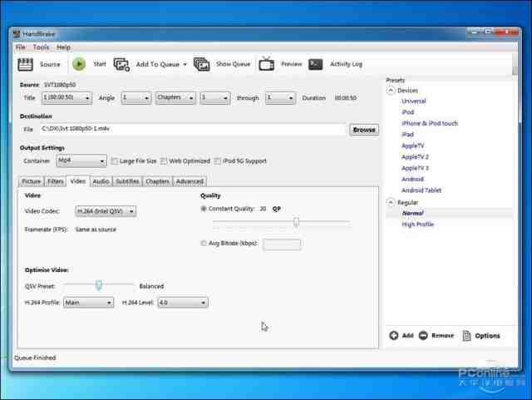Open the end chapter dropdown after through
The width and height of the screenshot is (532, 400).
click(x=280, y=98)
